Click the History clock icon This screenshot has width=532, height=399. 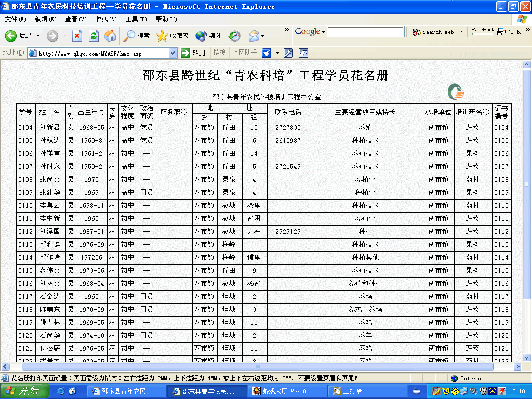234,36
